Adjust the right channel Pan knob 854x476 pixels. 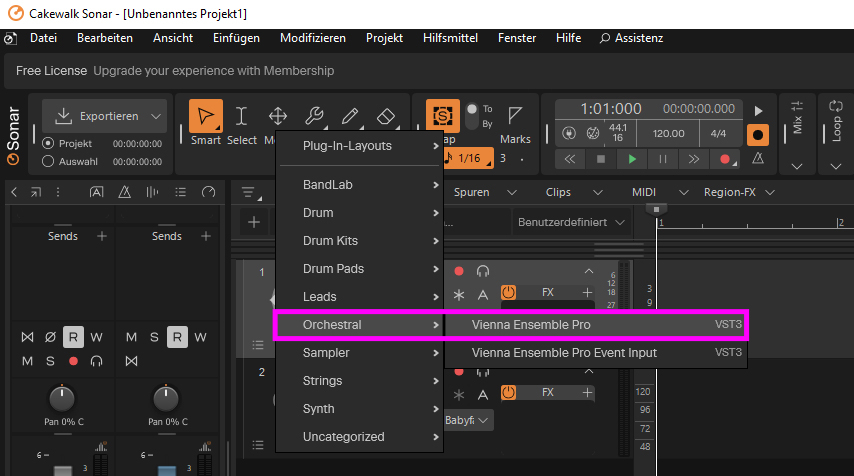coord(166,399)
